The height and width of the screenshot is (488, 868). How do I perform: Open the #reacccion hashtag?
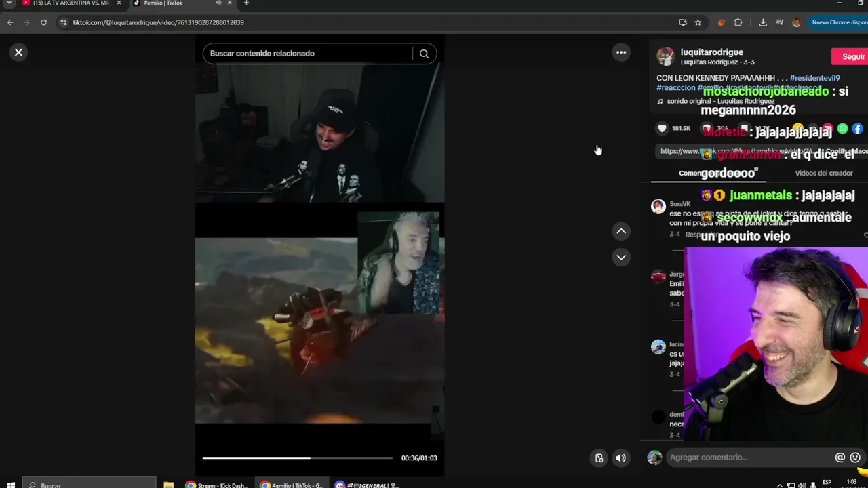point(675,88)
